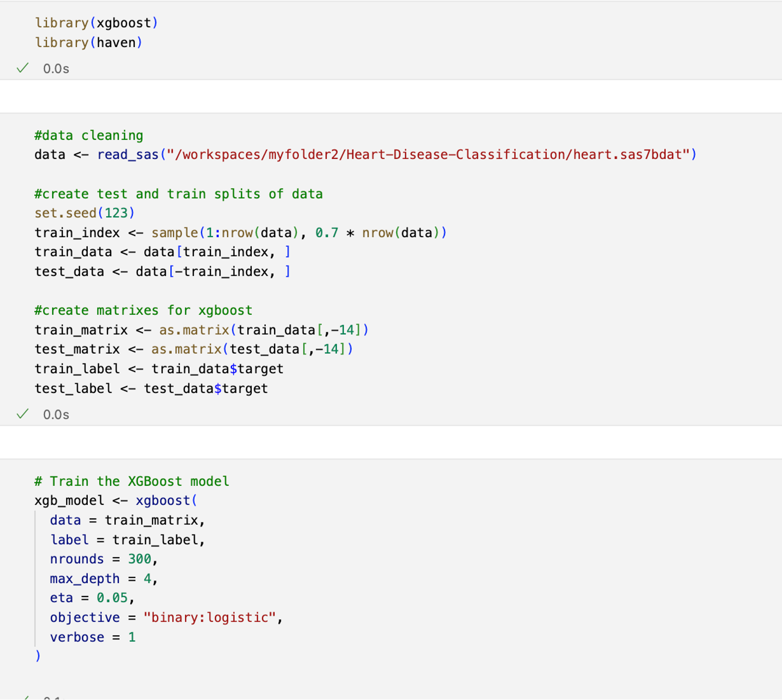
Task: Click the #data cleaning comment
Action: tap(89, 135)
